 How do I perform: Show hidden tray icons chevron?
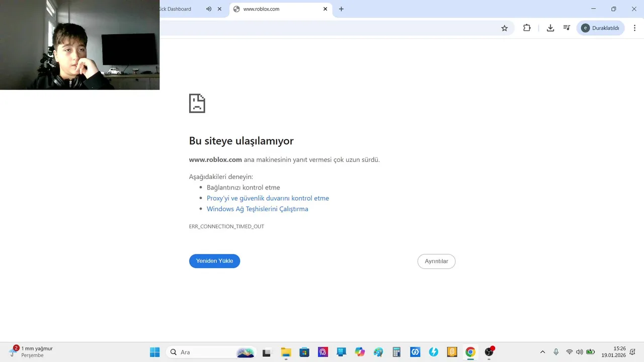[x=542, y=352]
